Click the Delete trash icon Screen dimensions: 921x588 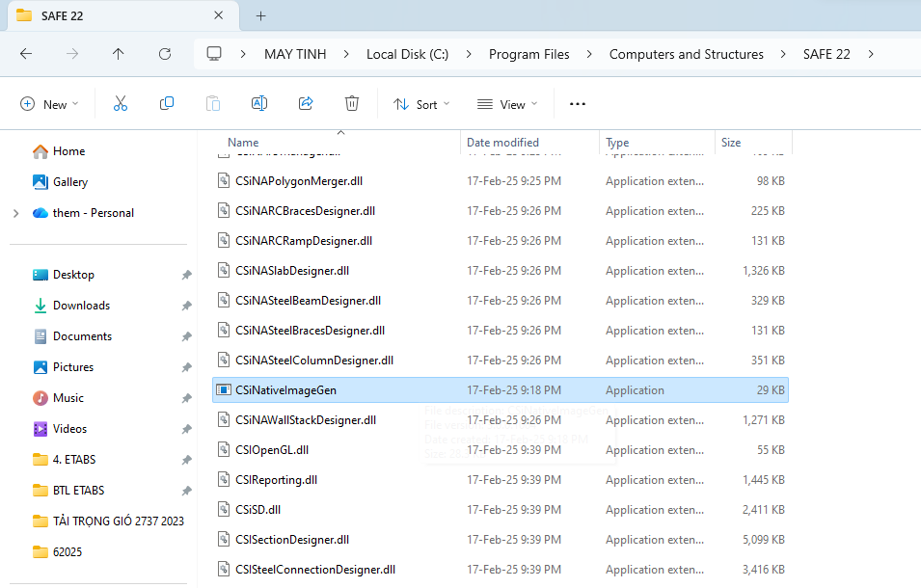pyautogui.click(x=352, y=104)
